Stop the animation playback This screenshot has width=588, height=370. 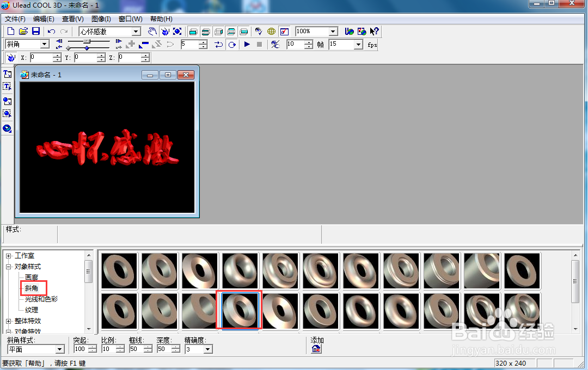tap(259, 44)
